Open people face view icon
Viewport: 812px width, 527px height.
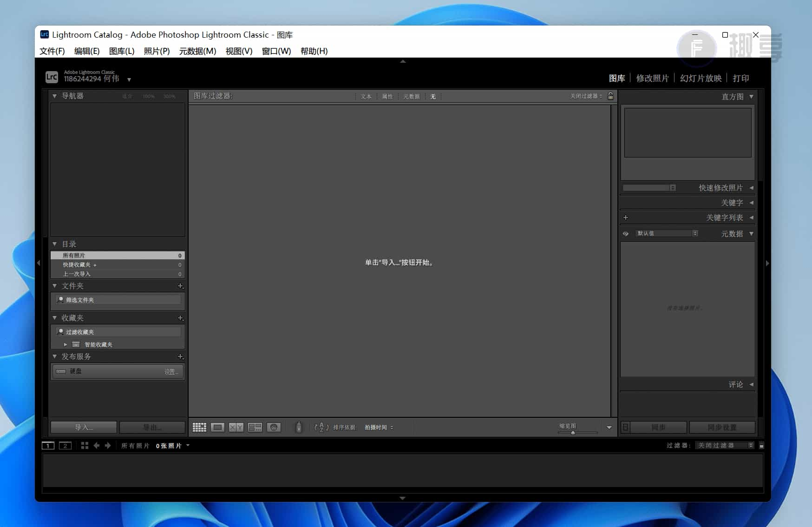click(274, 427)
